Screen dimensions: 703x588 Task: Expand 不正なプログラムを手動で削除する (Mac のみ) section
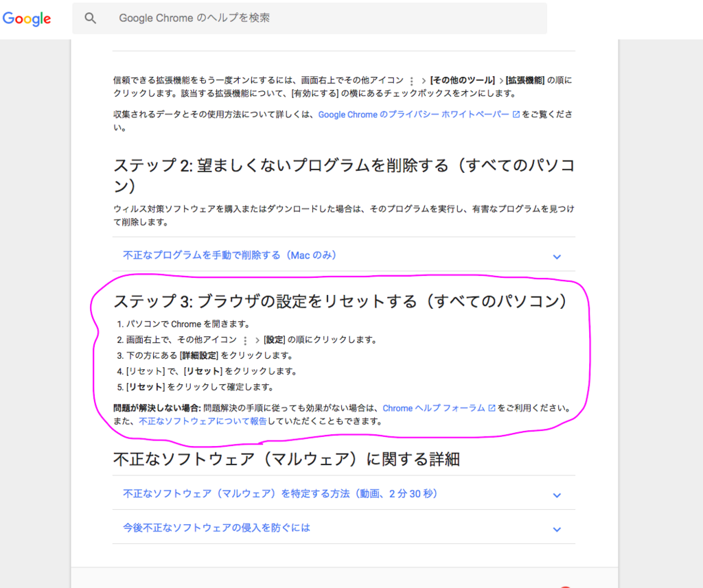click(x=343, y=255)
